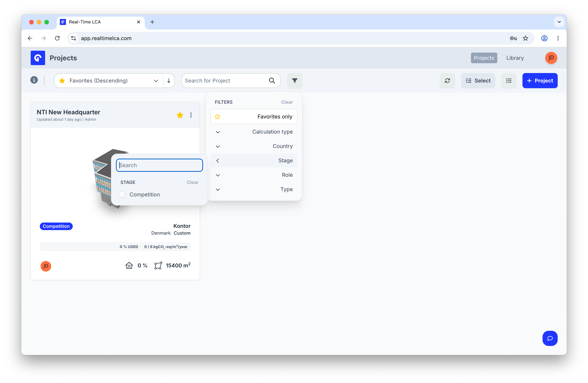Tick the Competition stage checkbox
Image resolution: width=588 pixels, height=383 pixels.
click(x=122, y=195)
